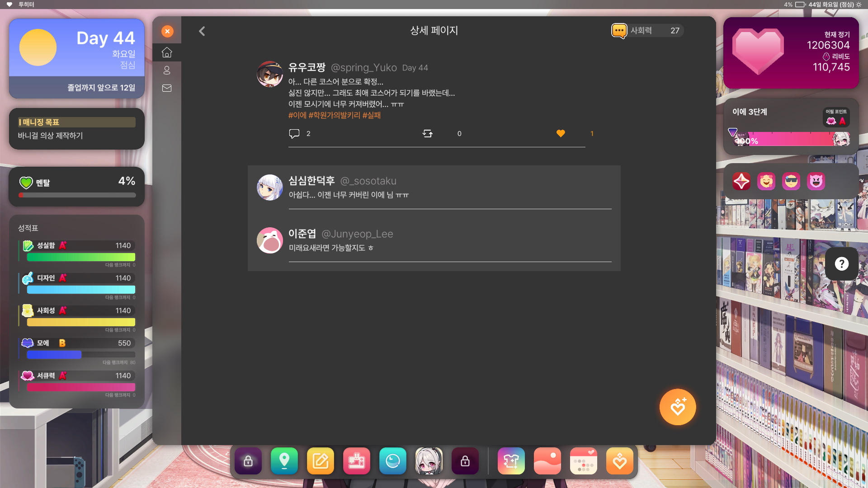Viewport: 868px width, 488px height.
Task: Open comments on the 유우코짱 post
Action: [x=294, y=133]
